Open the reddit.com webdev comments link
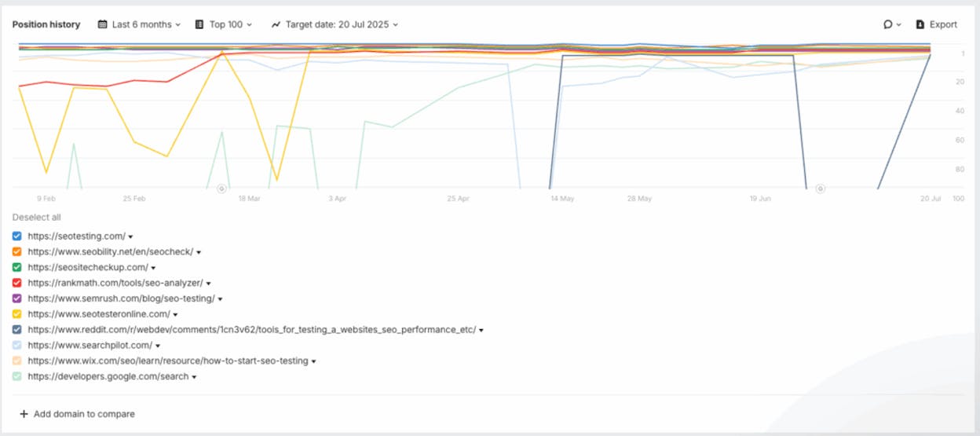 [251, 330]
